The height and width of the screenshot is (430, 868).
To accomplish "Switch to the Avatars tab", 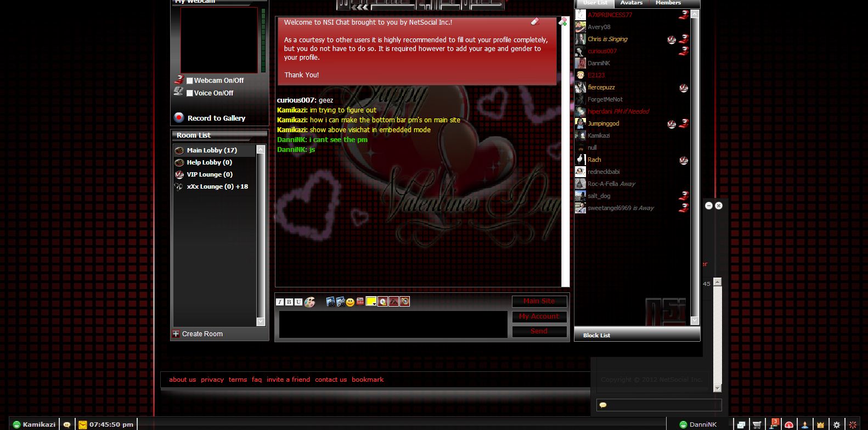I will pyautogui.click(x=632, y=3).
